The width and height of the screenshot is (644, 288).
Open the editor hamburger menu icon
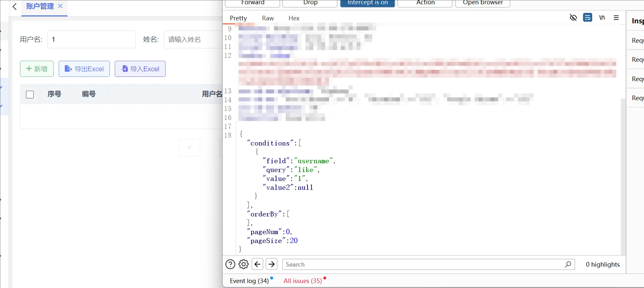pos(616,17)
